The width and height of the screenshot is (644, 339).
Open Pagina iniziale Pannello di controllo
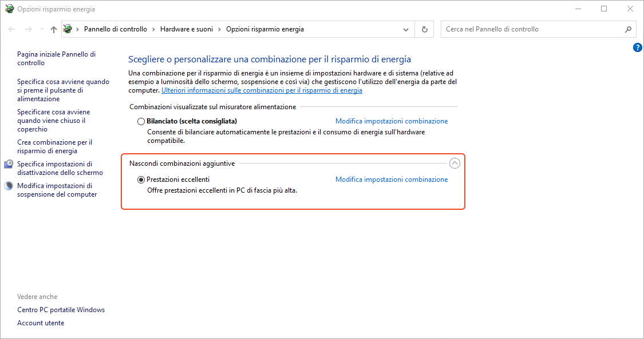click(x=56, y=59)
